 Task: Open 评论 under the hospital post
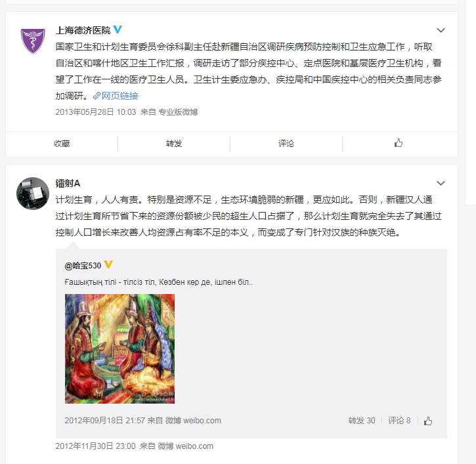286,144
